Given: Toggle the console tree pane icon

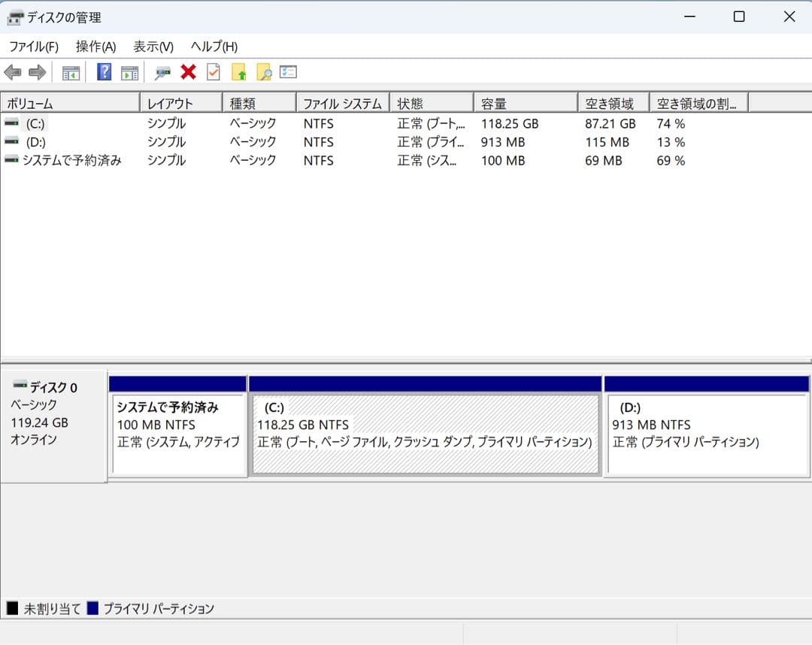Looking at the screenshot, I should coord(71,73).
